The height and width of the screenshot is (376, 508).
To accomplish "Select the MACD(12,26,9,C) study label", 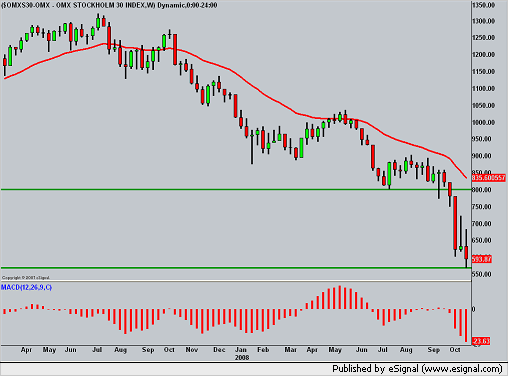I will coord(26,287).
